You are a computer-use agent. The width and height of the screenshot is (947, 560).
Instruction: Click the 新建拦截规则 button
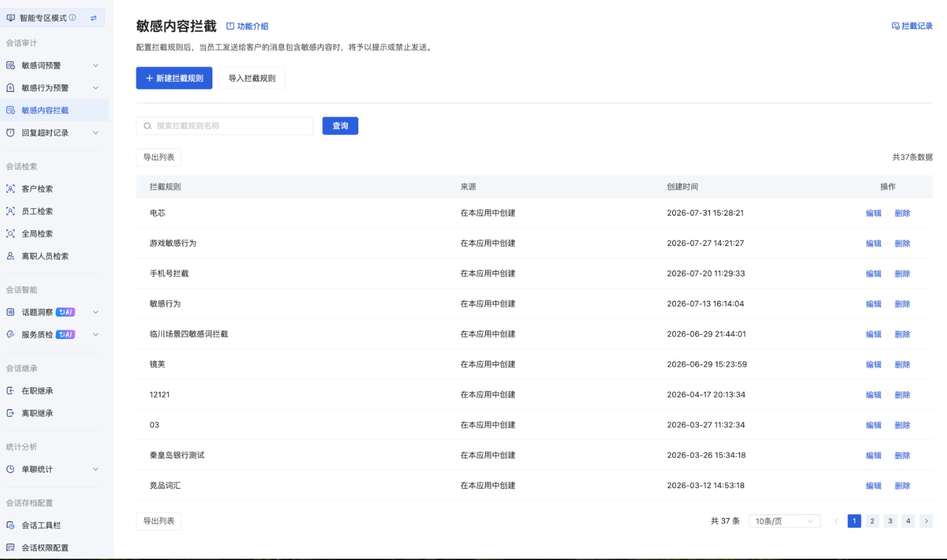pyautogui.click(x=174, y=78)
